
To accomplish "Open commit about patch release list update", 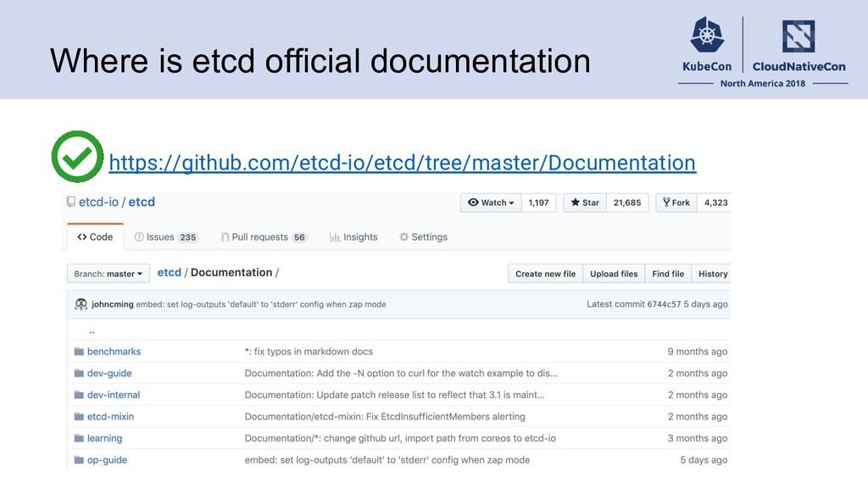I will point(395,395).
